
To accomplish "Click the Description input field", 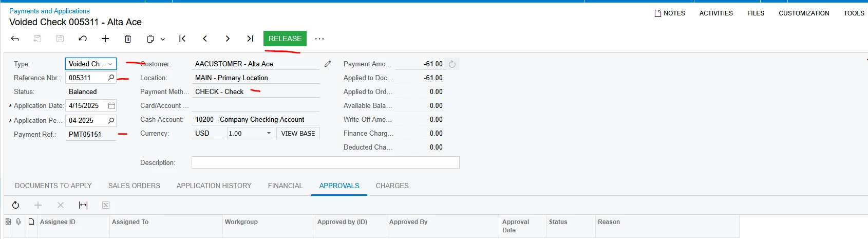I will pos(326,162).
